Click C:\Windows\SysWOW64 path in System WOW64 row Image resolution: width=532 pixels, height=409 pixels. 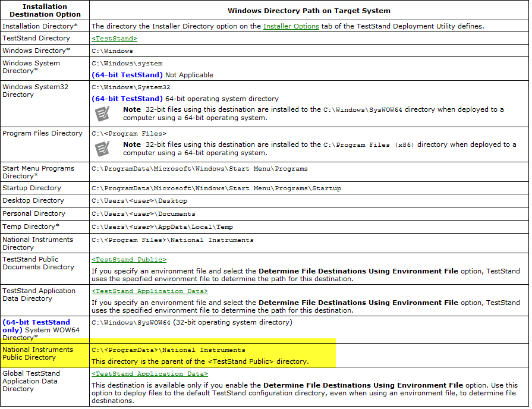coord(131,322)
